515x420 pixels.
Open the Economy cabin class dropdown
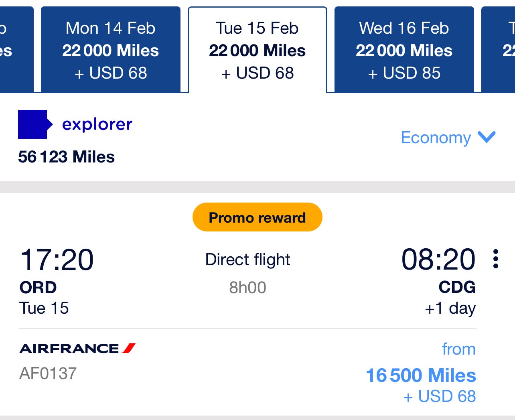pos(436,138)
